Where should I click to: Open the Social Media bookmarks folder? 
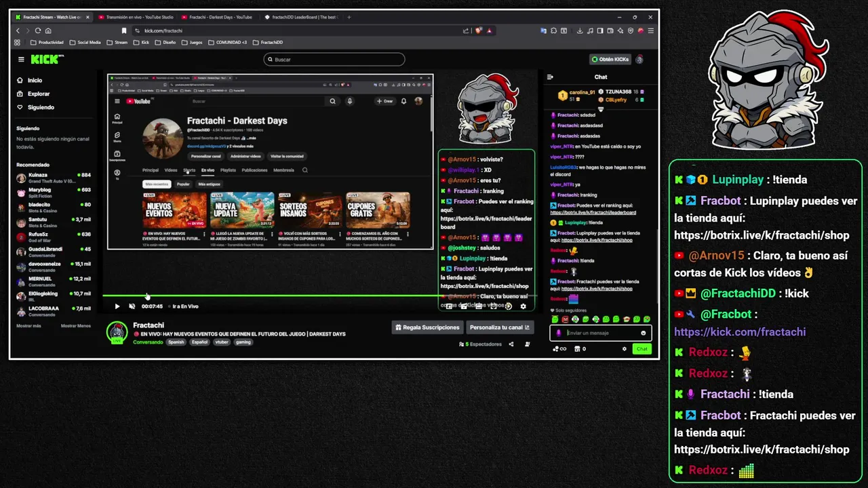85,42
